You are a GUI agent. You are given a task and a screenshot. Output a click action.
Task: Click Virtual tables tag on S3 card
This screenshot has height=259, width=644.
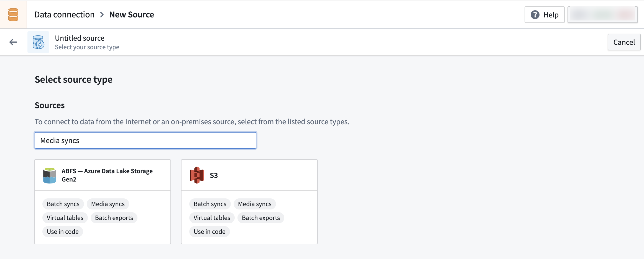tap(212, 218)
